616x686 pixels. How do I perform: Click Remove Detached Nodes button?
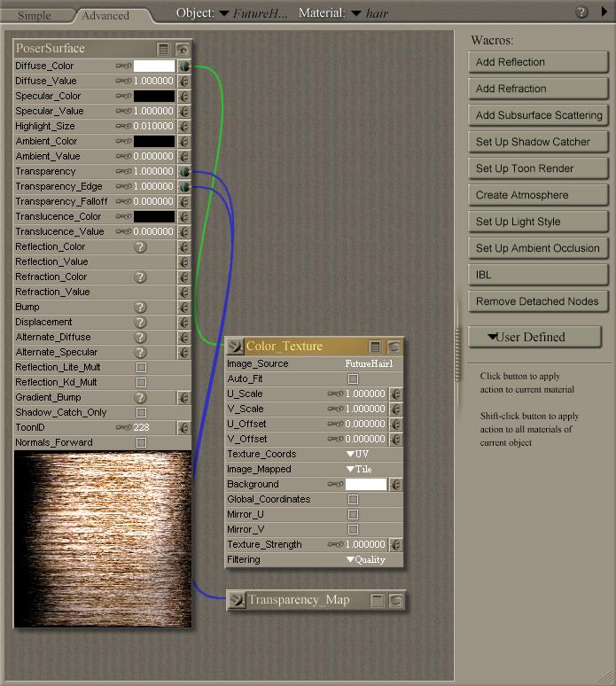538,301
